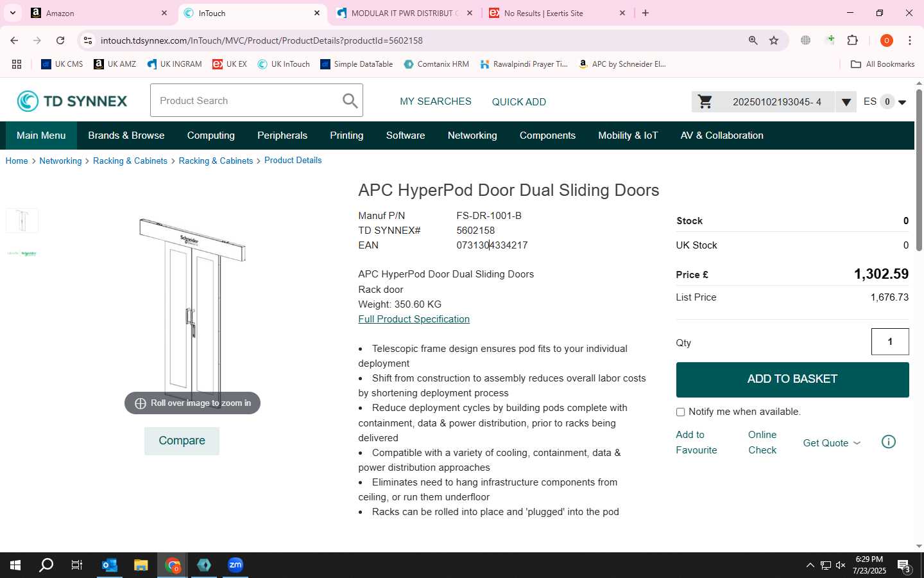Screen dimensions: 924x578
Task: Open the taskbar notification center icon
Action: [x=905, y=566]
